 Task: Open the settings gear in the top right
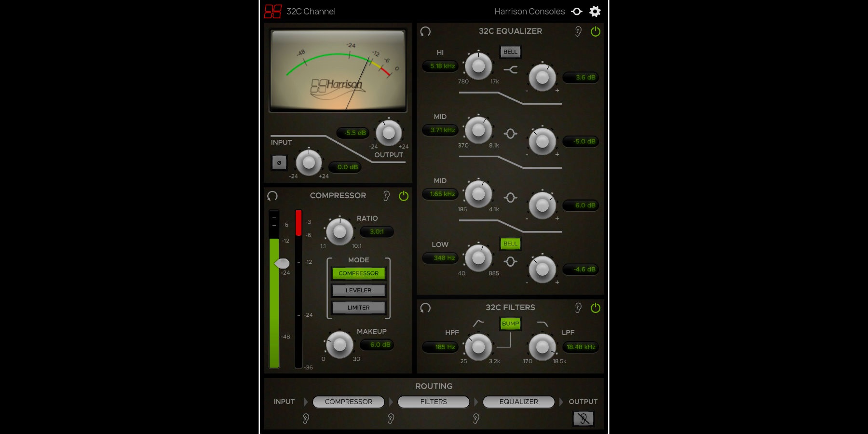coord(595,11)
